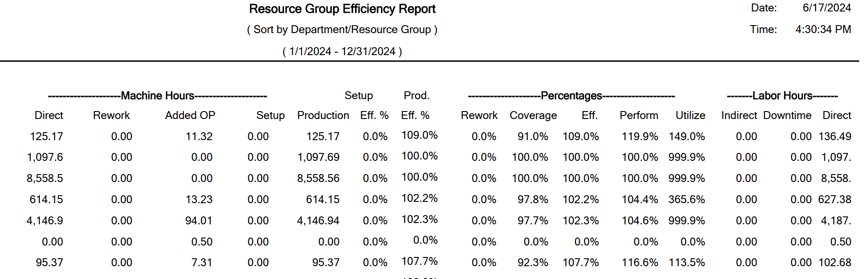
Task: Select the Sort by Department/Resource Group subtitle
Action: point(342,30)
